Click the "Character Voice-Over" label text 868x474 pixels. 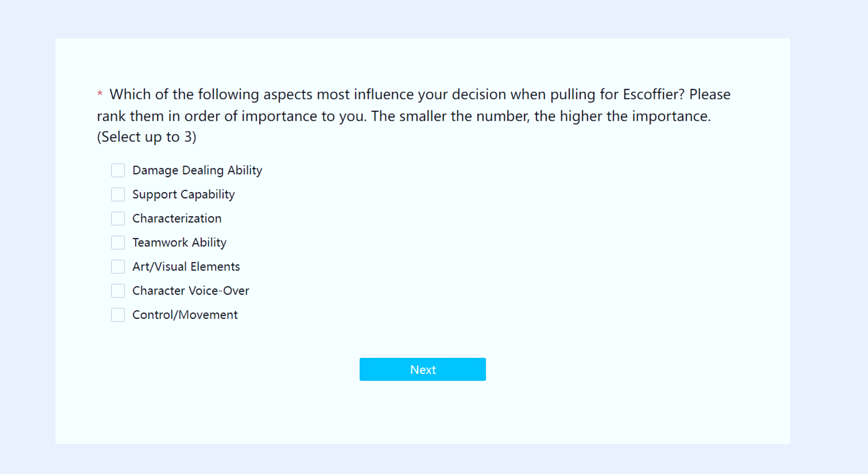pos(191,291)
